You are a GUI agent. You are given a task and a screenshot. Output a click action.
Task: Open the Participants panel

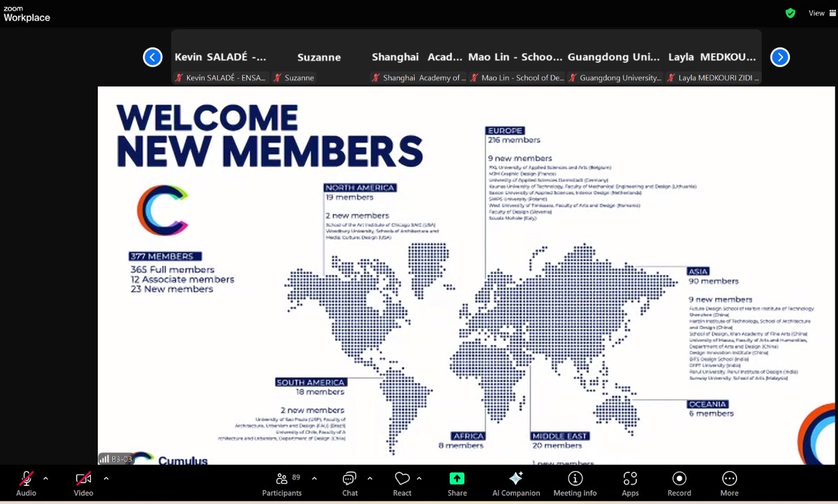[x=282, y=484]
